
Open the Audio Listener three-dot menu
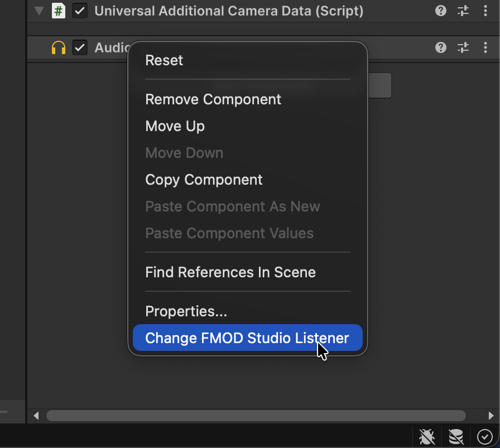tap(485, 48)
